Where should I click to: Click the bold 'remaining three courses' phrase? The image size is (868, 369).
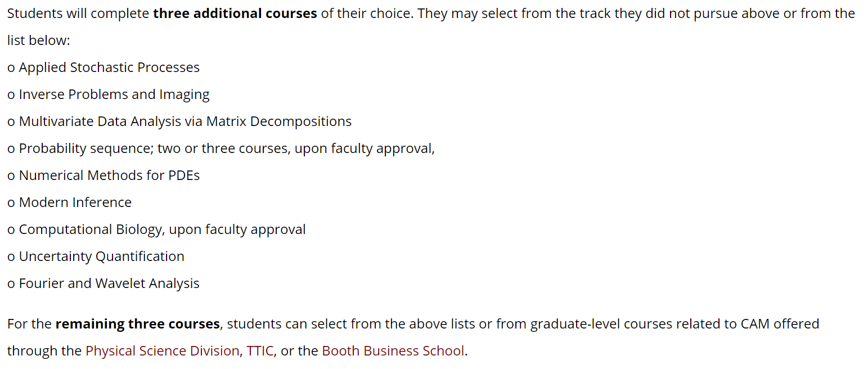point(137,324)
